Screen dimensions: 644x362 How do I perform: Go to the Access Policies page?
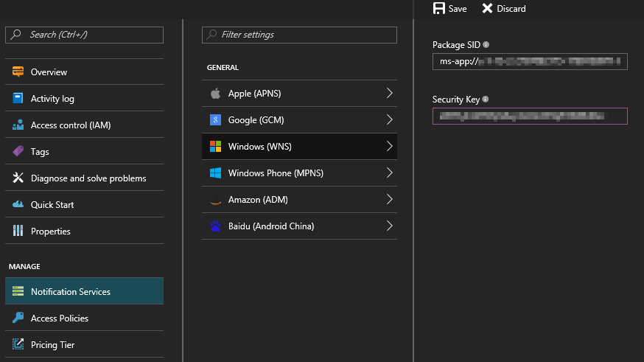tap(60, 318)
